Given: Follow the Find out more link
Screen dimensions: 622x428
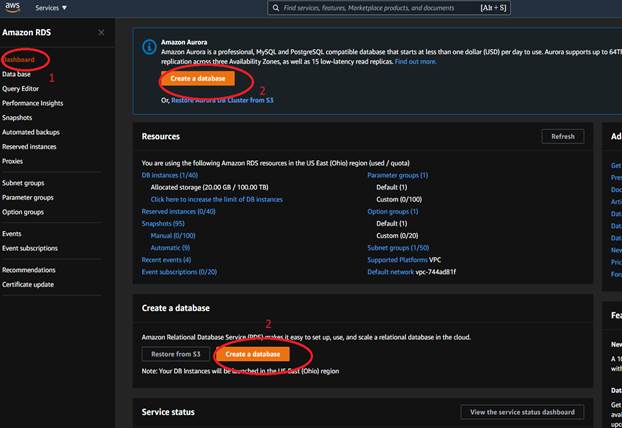Looking at the screenshot, I should [416, 61].
